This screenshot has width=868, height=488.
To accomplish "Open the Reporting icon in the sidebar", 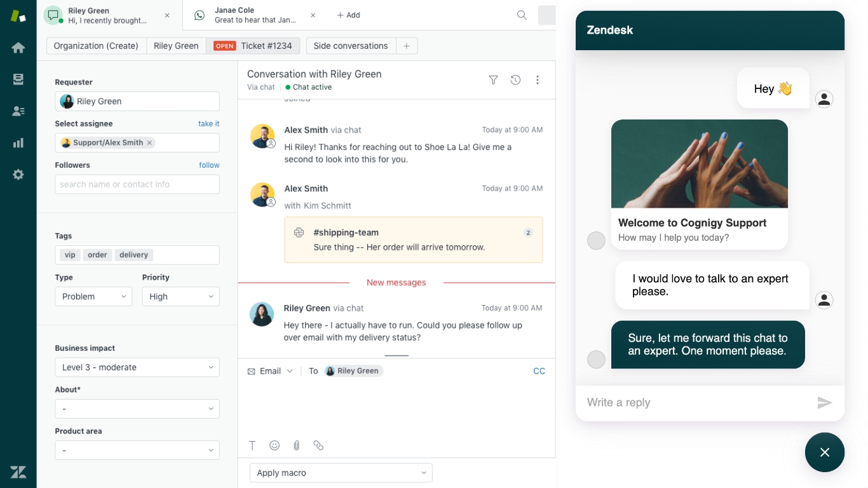I will pyautogui.click(x=18, y=142).
